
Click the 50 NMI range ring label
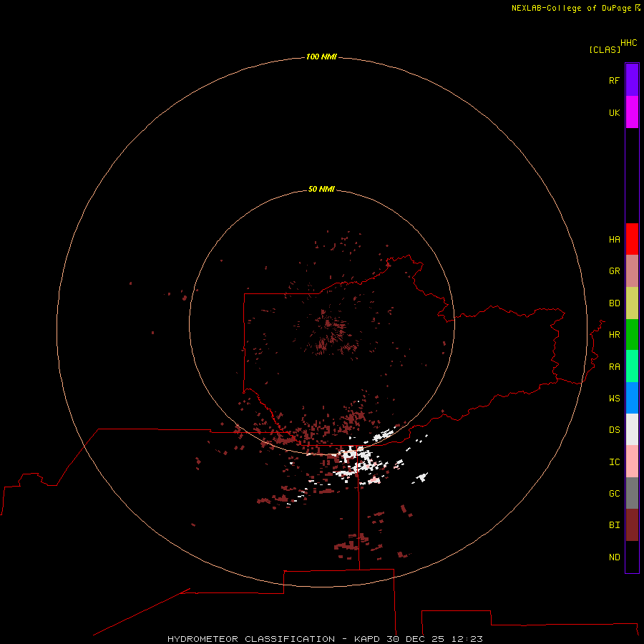(x=321, y=189)
